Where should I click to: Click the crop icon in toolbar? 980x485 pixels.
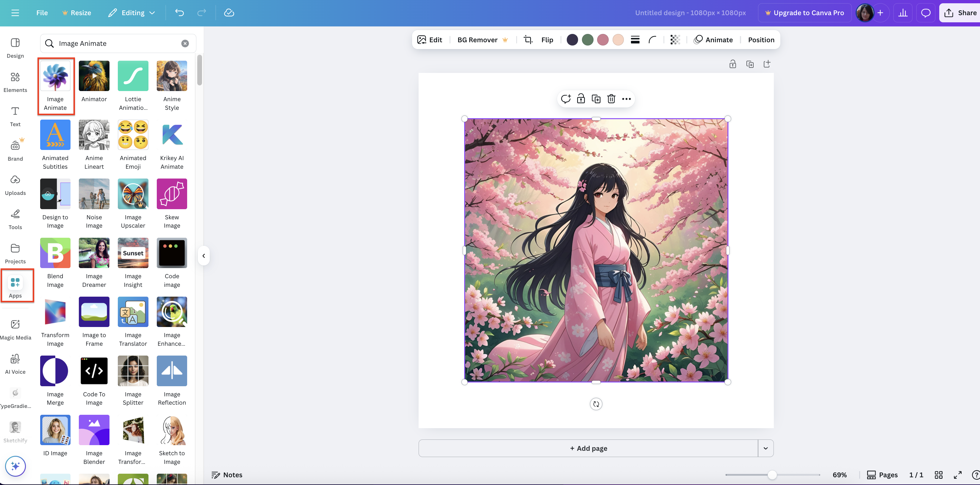pos(528,40)
